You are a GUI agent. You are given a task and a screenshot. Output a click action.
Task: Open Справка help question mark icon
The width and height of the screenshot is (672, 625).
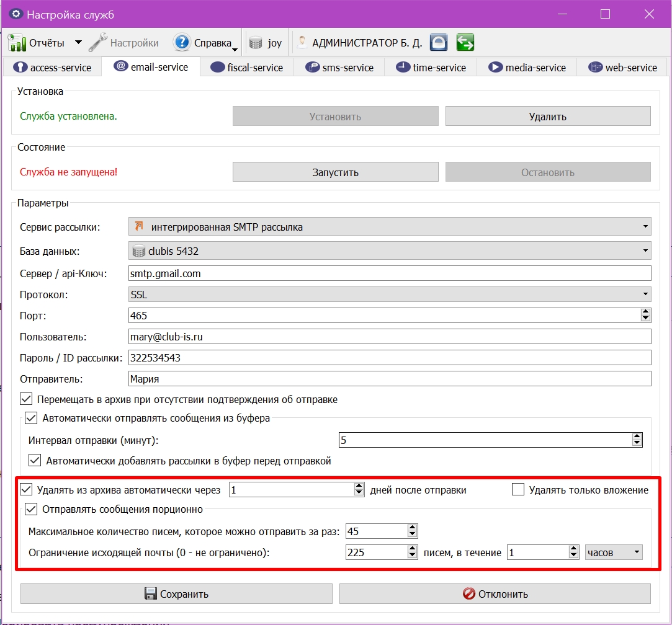click(182, 42)
